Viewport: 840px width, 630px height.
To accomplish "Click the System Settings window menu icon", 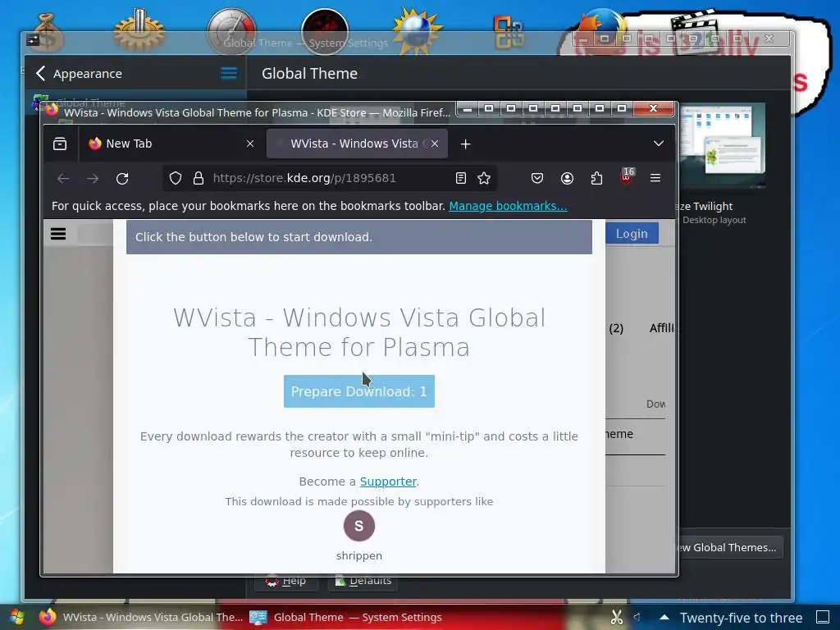I will pos(33,39).
